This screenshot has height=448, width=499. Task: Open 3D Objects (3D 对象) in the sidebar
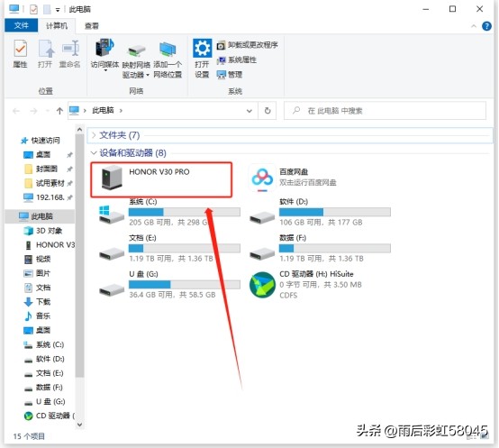[43, 231]
